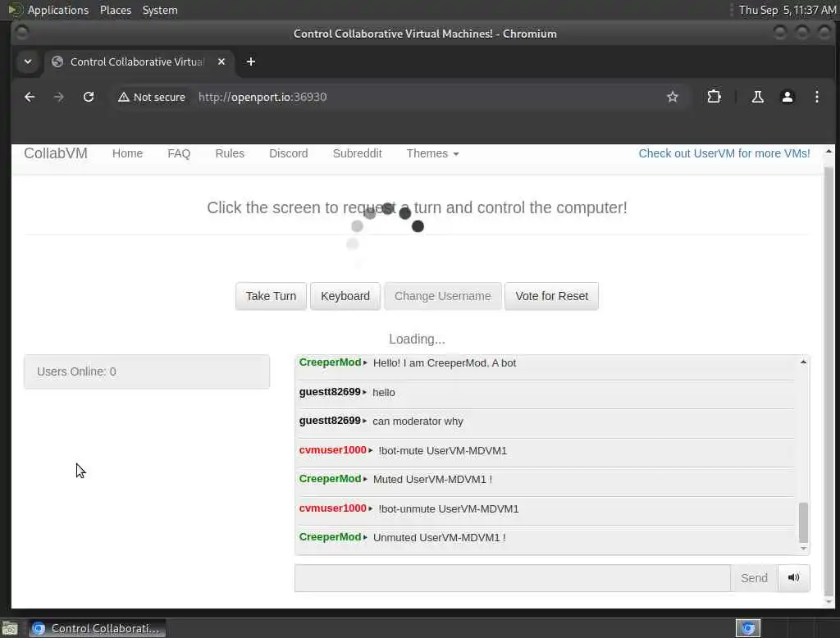Open the browser profile icon
This screenshot has width=840, height=638.
[x=787, y=97]
